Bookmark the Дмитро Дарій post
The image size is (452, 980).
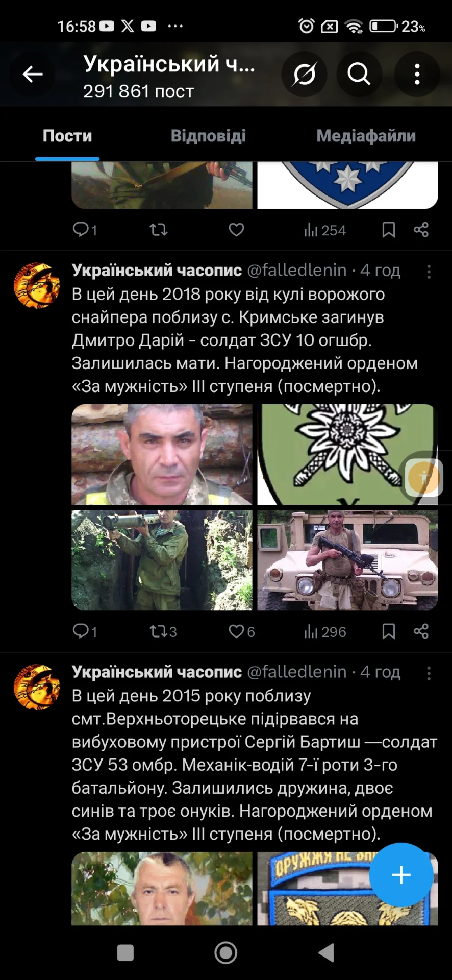point(389,632)
